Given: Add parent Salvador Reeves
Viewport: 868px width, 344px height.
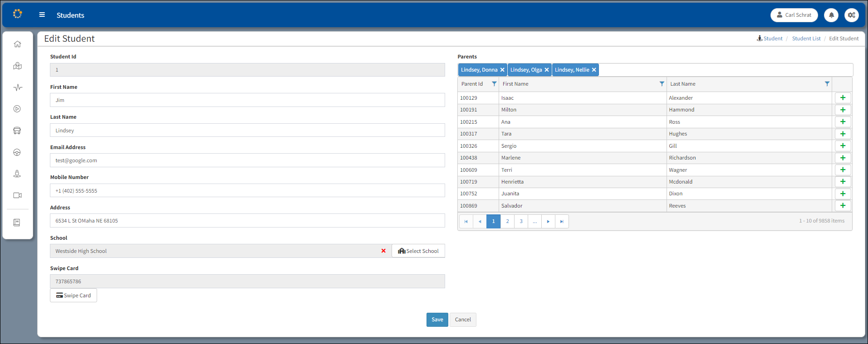Looking at the screenshot, I should pos(843,206).
